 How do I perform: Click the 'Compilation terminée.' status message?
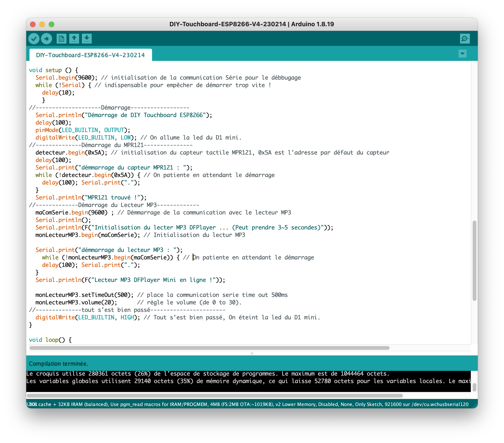click(59, 364)
